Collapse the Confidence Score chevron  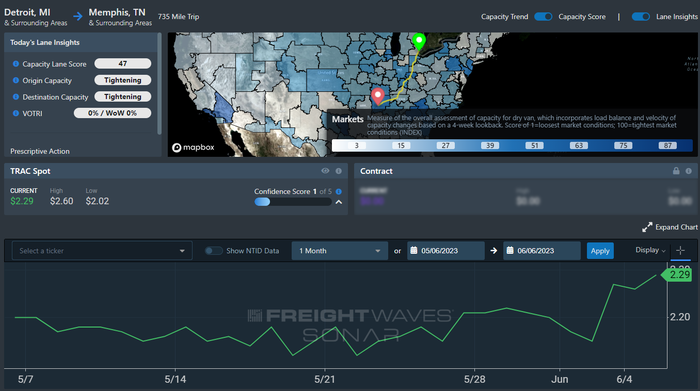pos(339,202)
